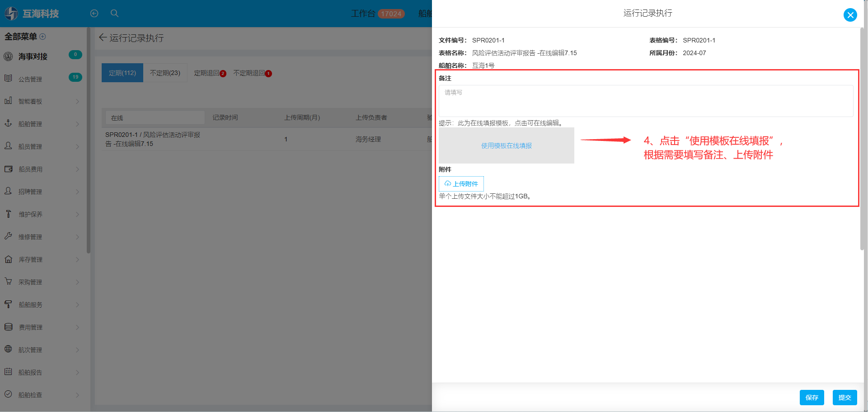Click the SPR0201-1 风险评估活动评审报告 table row
868x412 pixels.
(x=267, y=139)
